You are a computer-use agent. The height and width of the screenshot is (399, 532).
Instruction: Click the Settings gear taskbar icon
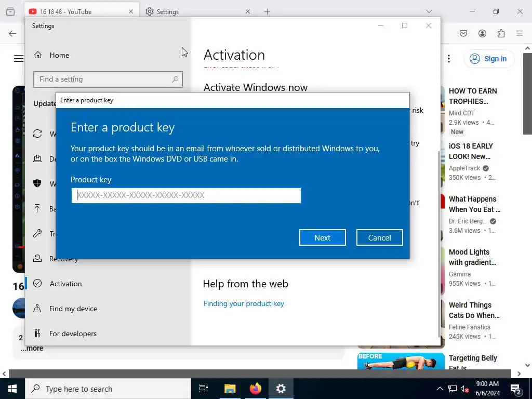point(281,389)
